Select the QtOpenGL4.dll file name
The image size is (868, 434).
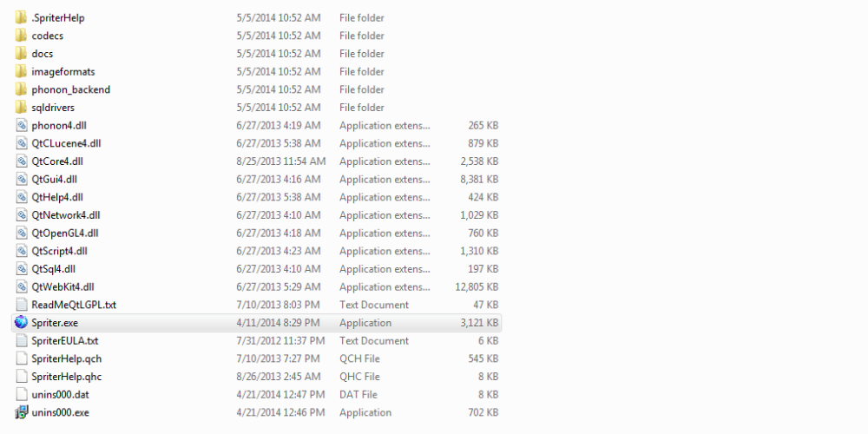(x=65, y=233)
